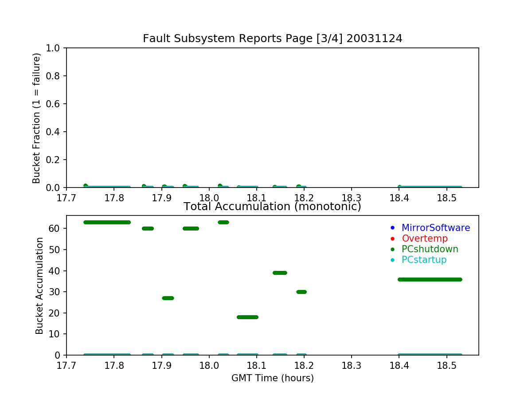Click the long green segment at accumulation 36
This screenshot has height=399, width=532.
click(x=430, y=279)
